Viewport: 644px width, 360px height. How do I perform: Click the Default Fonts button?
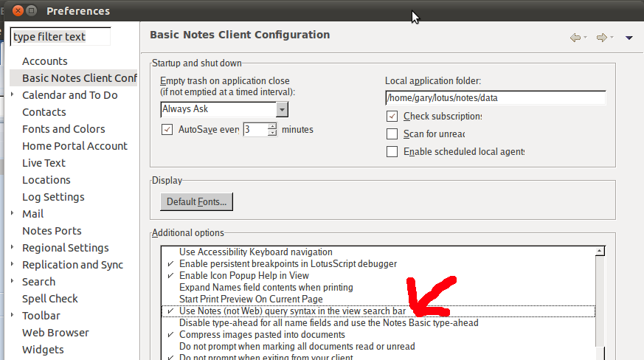pos(196,202)
